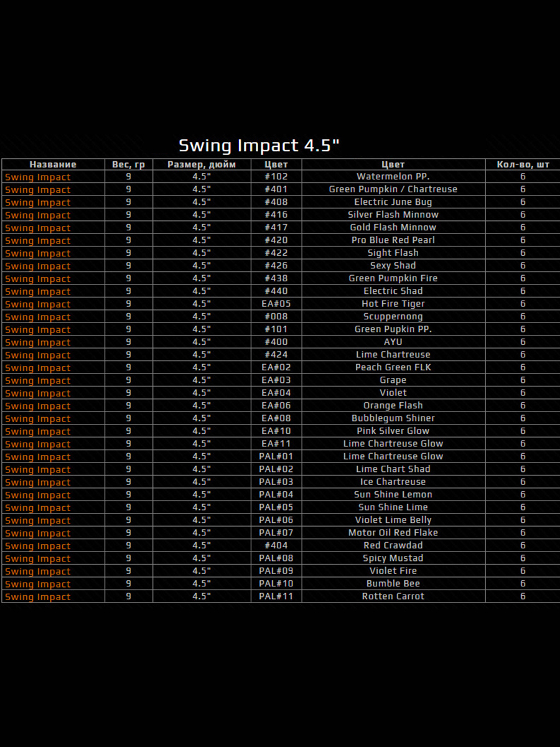The image size is (560, 747).
Task: Select the Bubblegum Shiner cell
Action: coord(393,418)
